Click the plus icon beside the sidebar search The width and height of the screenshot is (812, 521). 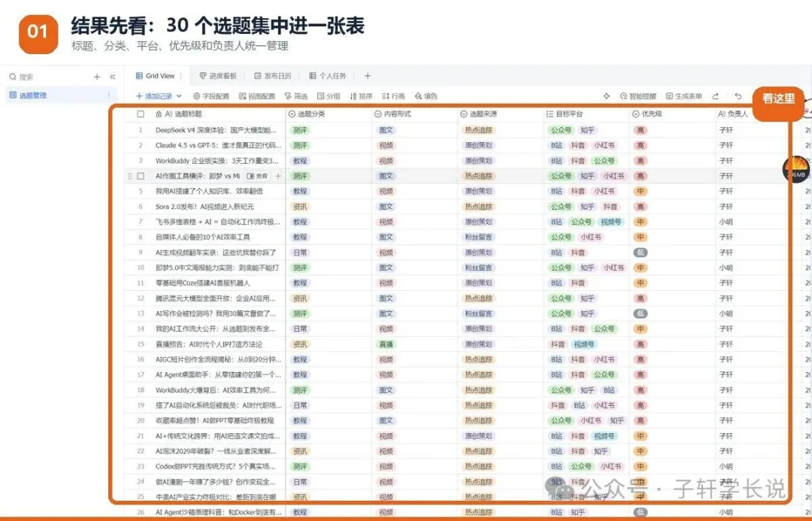[x=97, y=77]
